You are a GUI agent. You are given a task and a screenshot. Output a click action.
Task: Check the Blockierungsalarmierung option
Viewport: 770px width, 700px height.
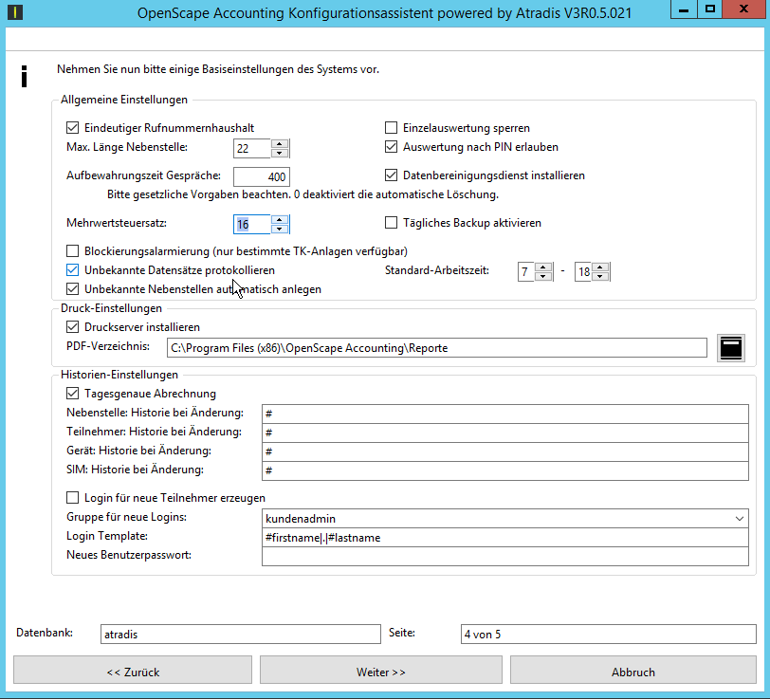73,251
